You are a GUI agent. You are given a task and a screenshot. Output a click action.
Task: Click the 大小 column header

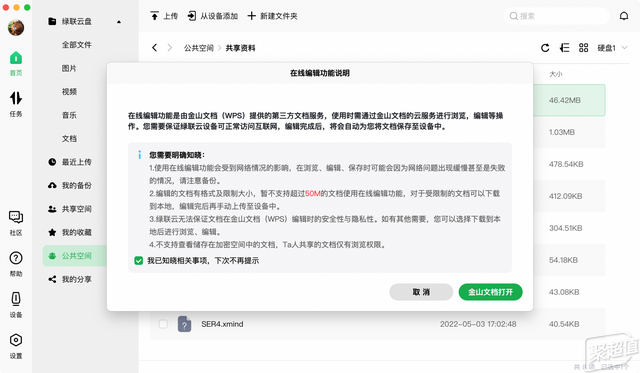pos(556,74)
